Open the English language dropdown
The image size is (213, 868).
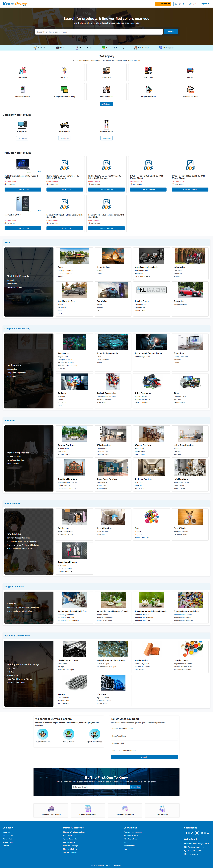[x=205, y=4]
